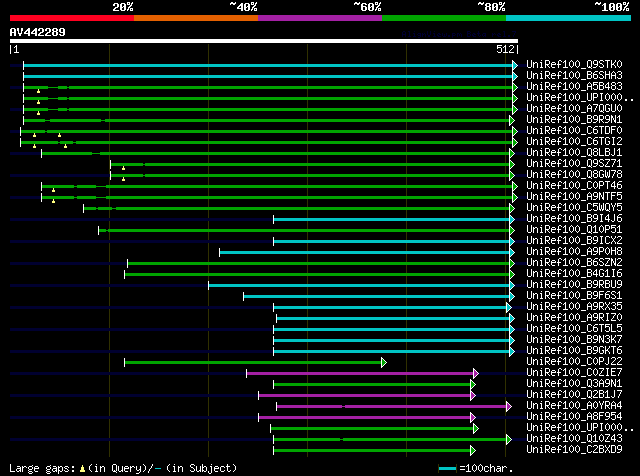Select the UniRef100_C6T5L5 label
The image size is (640, 476).
[574, 329]
